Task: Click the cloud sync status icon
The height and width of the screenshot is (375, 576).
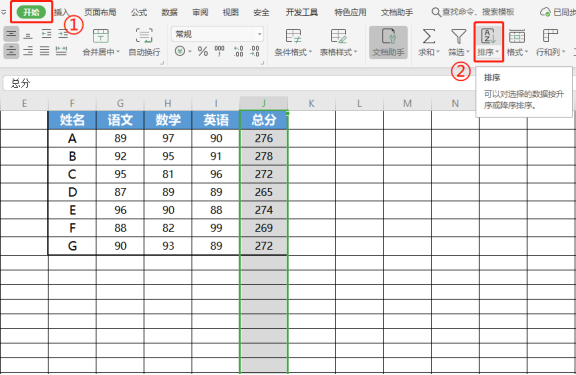Action: (546, 12)
